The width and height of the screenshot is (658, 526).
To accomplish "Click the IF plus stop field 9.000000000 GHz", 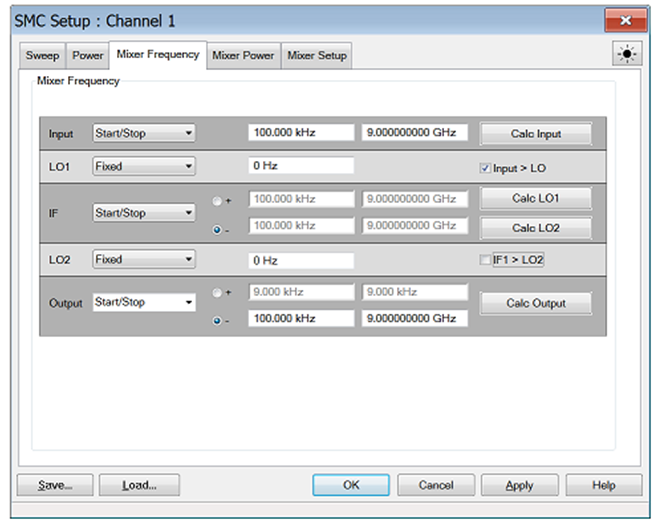I will (x=415, y=199).
